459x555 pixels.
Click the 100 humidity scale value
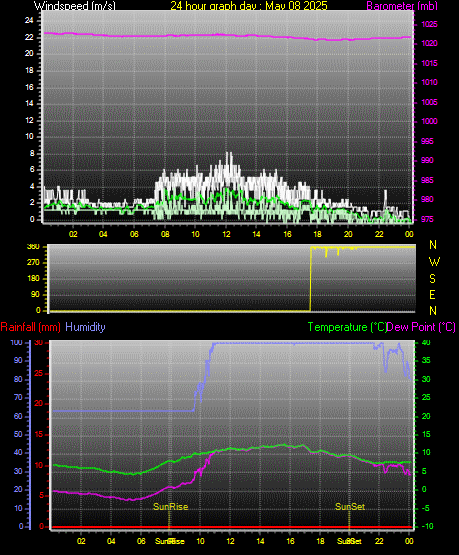[x=16, y=342]
